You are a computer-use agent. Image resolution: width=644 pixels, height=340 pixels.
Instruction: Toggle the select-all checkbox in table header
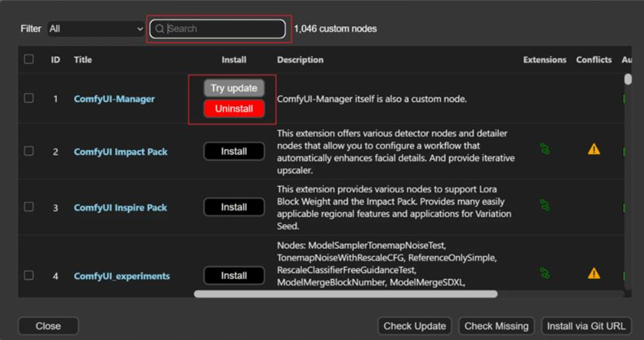click(29, 59)
